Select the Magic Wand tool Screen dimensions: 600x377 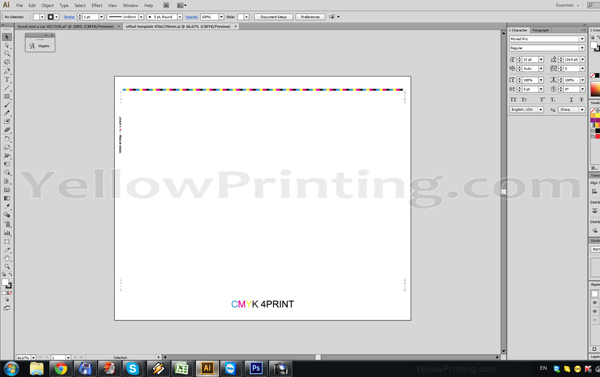tap(7, 54)
